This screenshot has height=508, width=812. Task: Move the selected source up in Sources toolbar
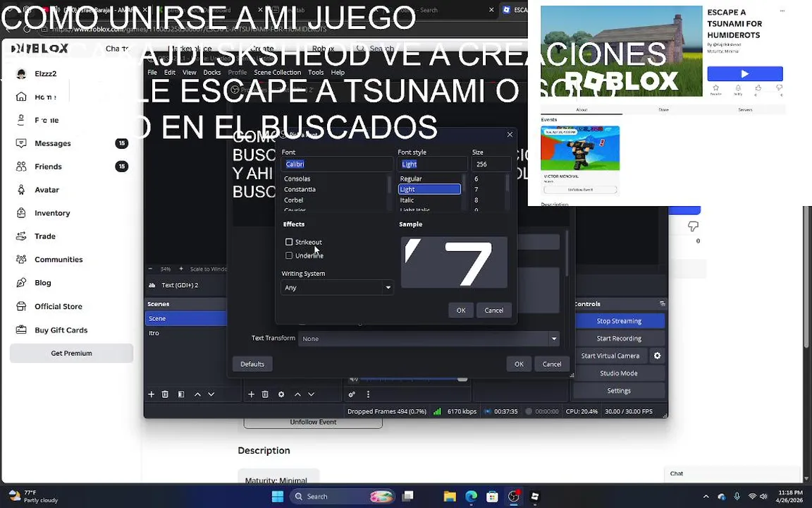coord(297,394)
